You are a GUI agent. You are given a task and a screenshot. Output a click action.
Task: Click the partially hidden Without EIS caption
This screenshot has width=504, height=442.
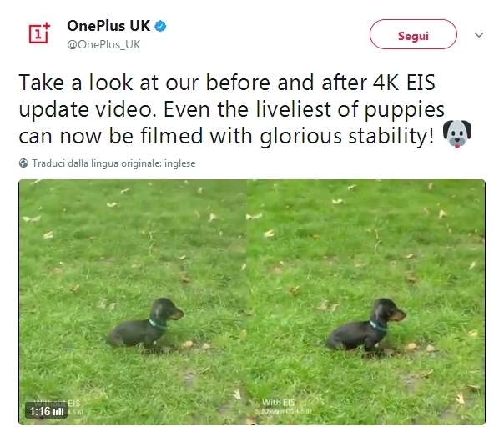pos(58,403)
